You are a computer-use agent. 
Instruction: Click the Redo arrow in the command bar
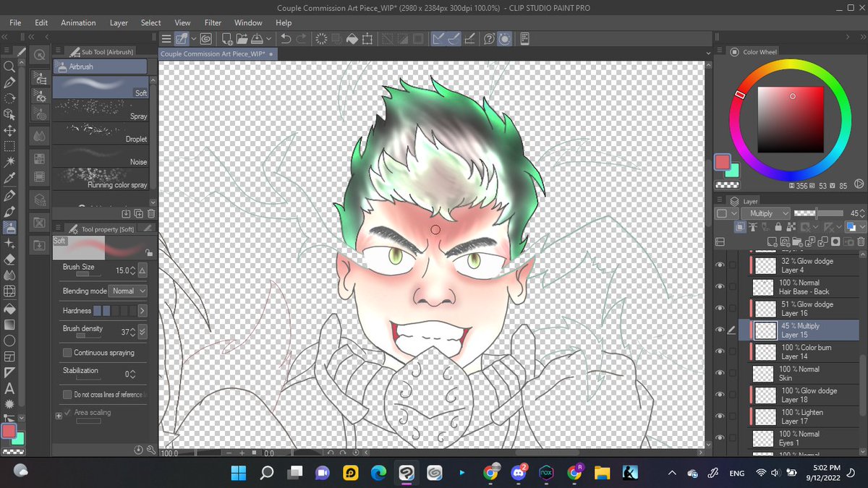tap(301, 38)
